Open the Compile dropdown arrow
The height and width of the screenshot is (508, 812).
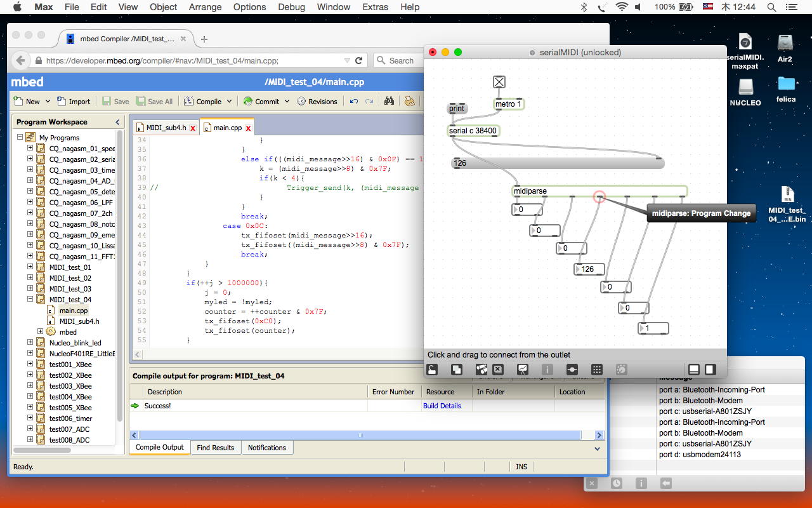229,102
